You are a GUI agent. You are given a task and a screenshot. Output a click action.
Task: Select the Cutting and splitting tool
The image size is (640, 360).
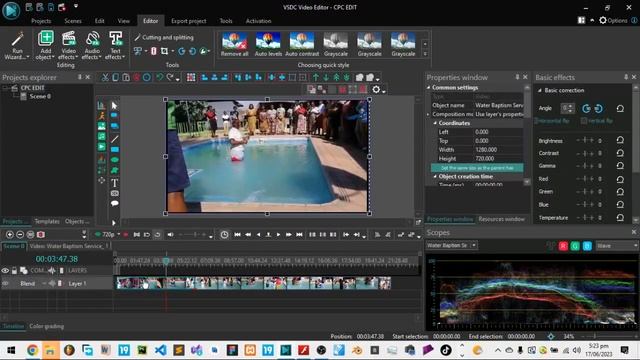point(164,38)
